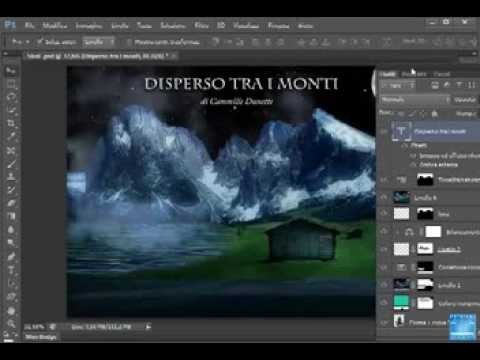Hide the teal color fill layer
The width and height of the screenshot is (480, 360).
coord(384,302)
